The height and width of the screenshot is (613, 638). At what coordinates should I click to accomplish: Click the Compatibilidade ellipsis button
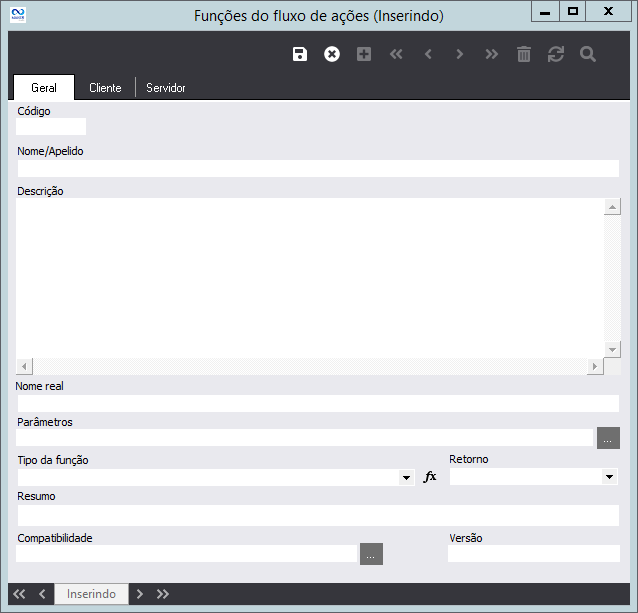click(x=371, y=554)
